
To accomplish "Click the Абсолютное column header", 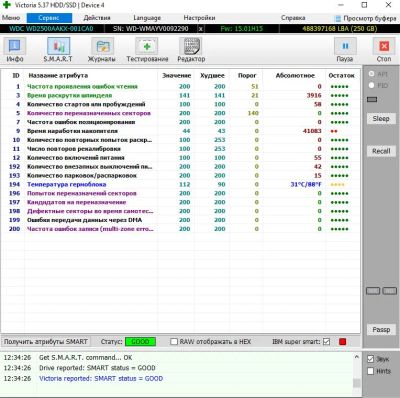I will (295, 76).
